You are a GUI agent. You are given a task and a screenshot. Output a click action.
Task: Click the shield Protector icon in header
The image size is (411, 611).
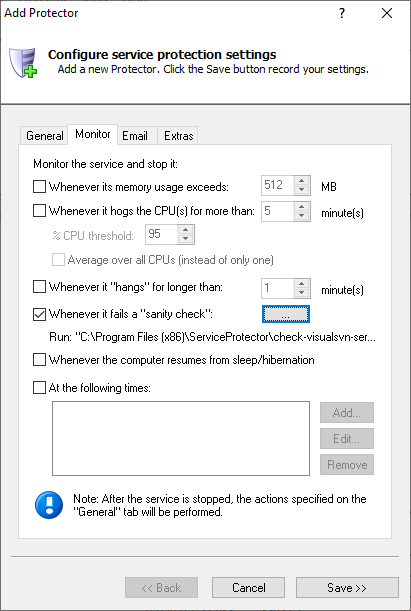tap(23, 62)
